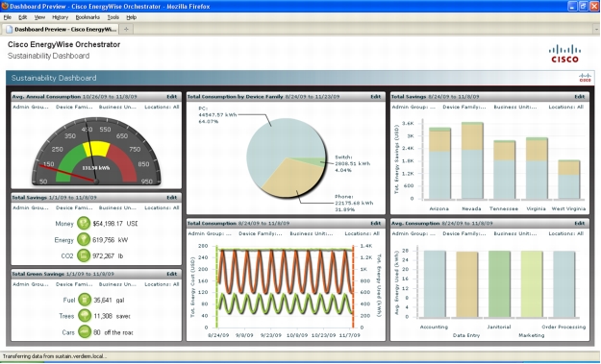Click the Fuel savings pump icon
601x364 pixels.
[85, 300]
